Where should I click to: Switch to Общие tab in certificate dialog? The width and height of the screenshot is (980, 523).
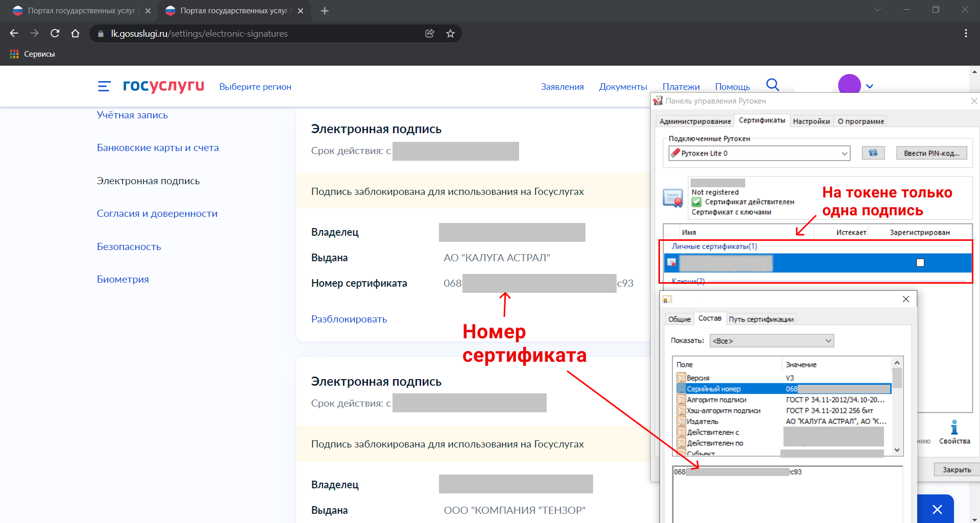point(679,319)
